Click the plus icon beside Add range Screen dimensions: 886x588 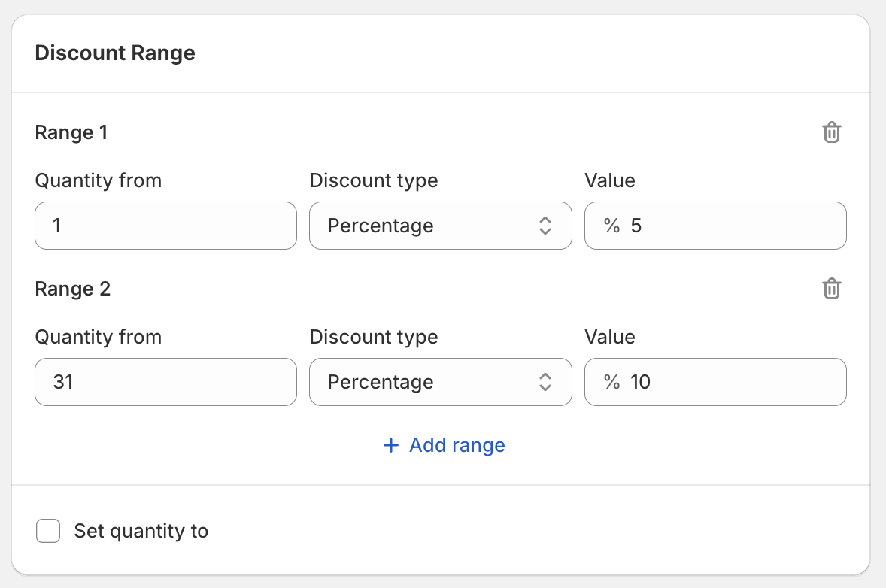390,446
